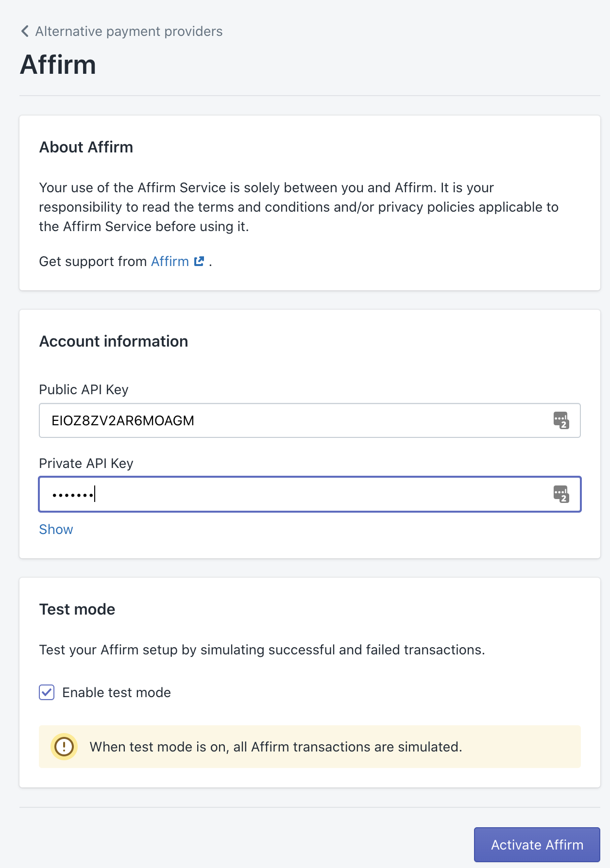This screenshot has height=868, width=610.
Task: Open the Affirm support link
Action: (169, 261)
